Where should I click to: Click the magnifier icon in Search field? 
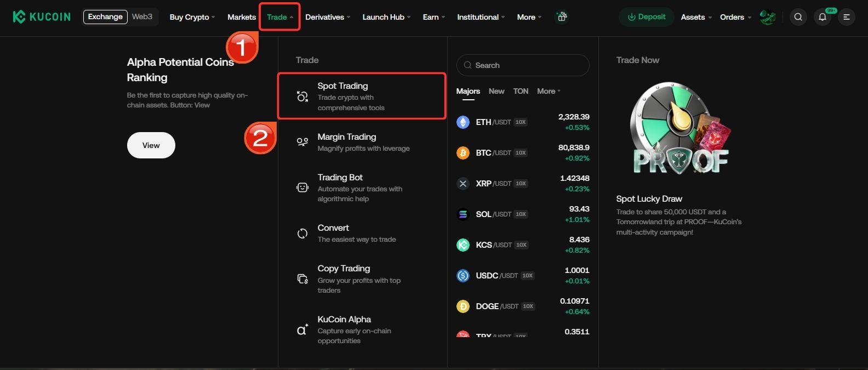tap(467, 65)
